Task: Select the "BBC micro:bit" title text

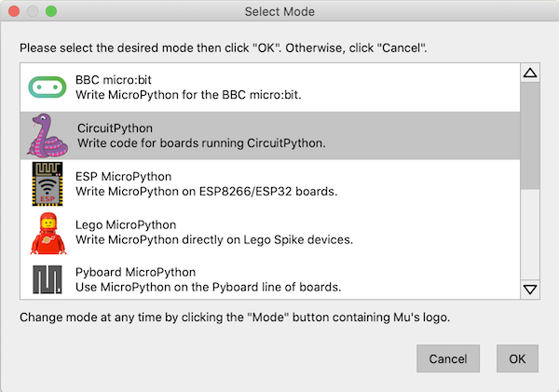Action: [114, 80]
